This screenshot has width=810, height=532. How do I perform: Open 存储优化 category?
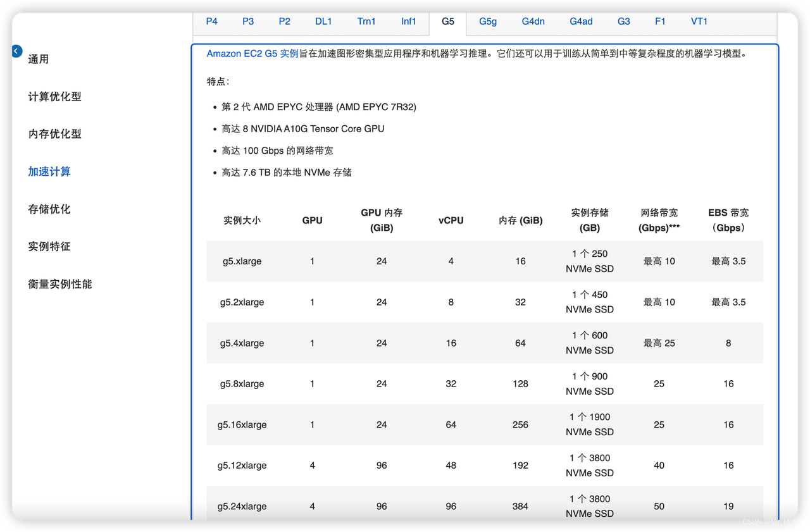point(49,209)
